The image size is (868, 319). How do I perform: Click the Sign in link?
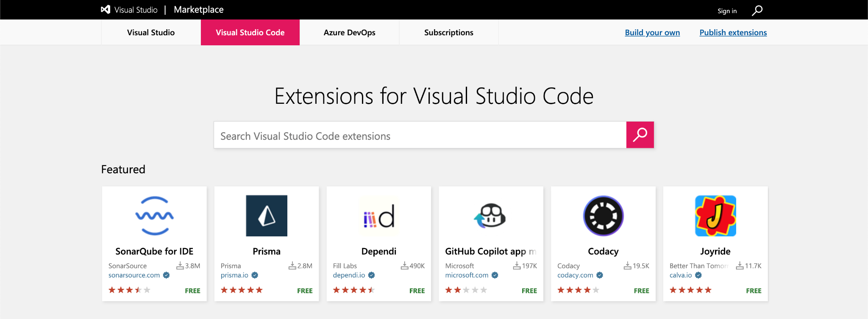coord(727,11)
